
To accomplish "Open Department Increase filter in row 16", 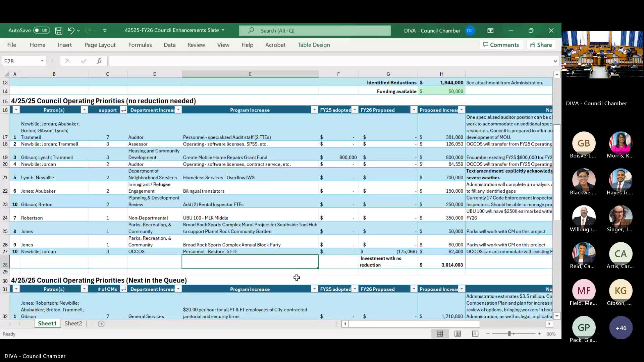I will 178,110.
